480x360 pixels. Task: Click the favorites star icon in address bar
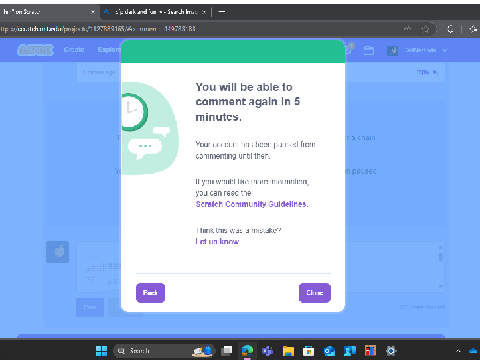point(425,29)
